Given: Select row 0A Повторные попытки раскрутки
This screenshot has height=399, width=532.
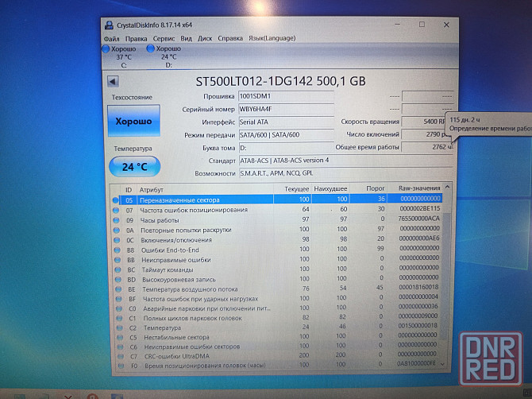Looking at the screenshot, I should click(x=277, y=230).
